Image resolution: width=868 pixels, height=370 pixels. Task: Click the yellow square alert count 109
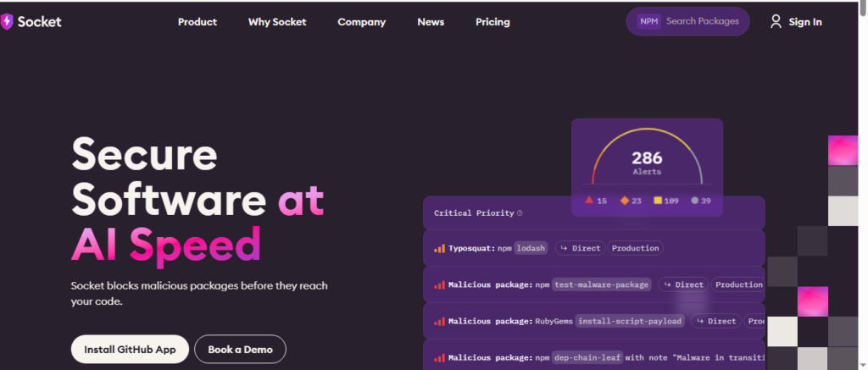coord(666,200)
